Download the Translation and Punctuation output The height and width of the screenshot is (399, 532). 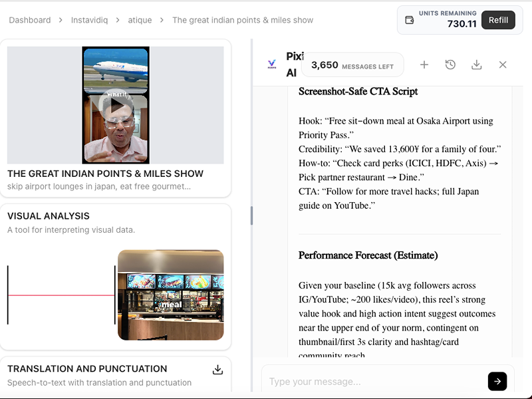coord(217,369)
